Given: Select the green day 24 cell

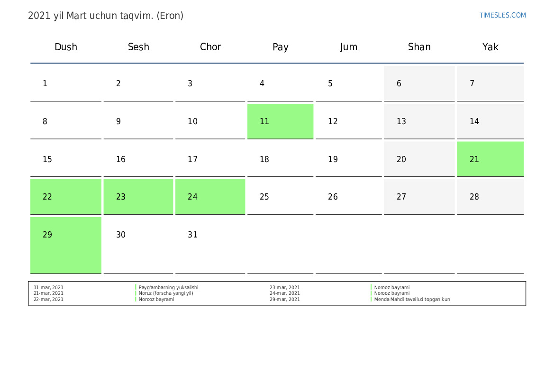Looking at the screenshot, I should coord(210,197).
